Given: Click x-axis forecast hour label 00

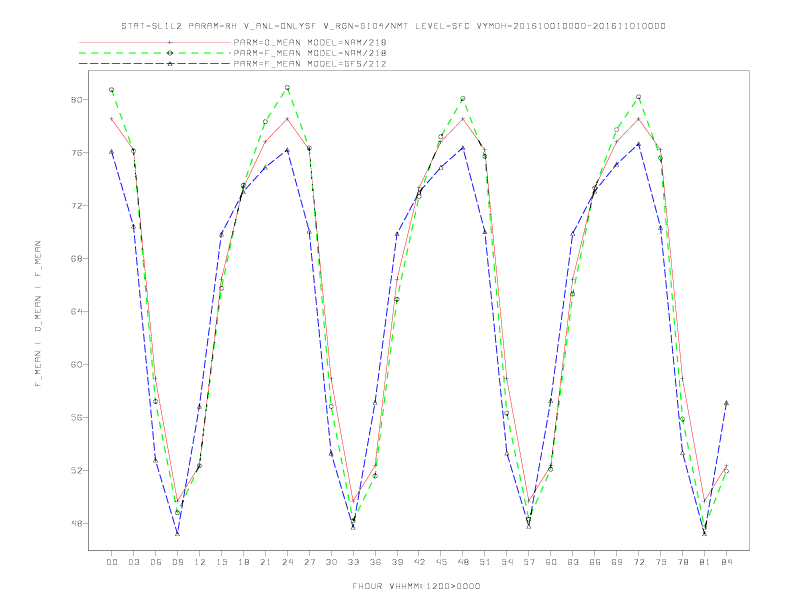Looking at the screenshot, I should [x=112, y=562].
